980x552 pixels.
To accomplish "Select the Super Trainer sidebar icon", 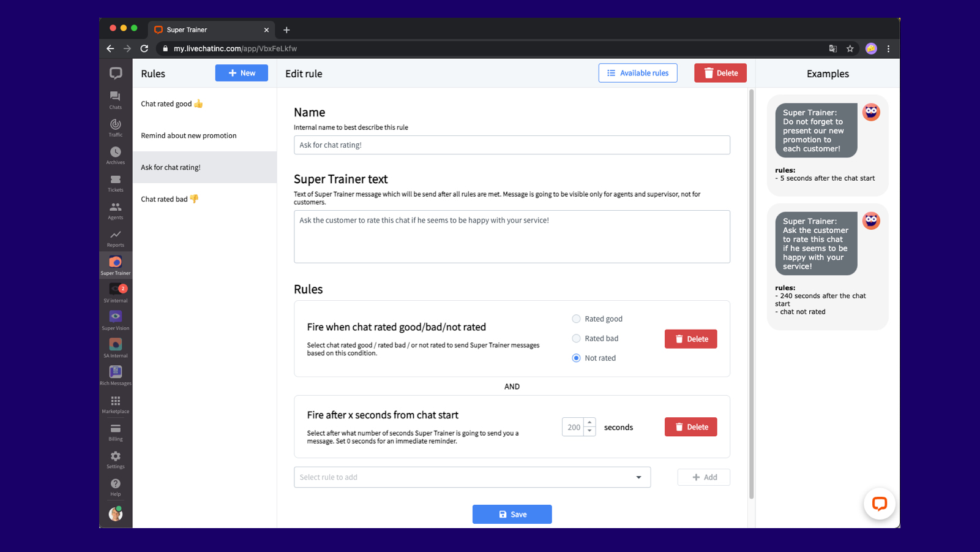I will 116,266.
